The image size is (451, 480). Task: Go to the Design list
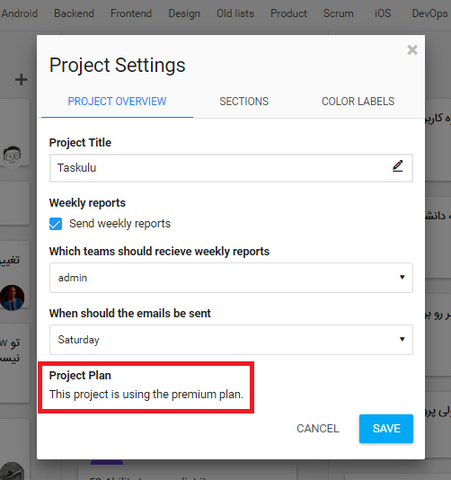click(184, 14)
